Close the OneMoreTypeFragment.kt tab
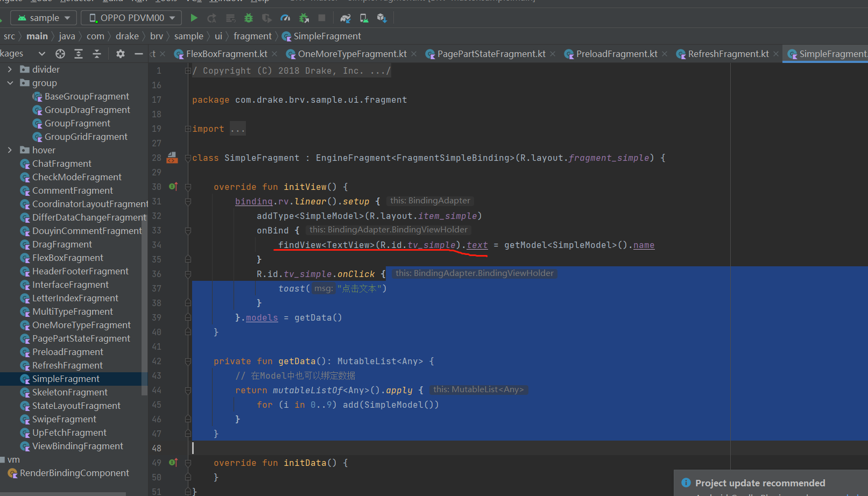 pos(414,54)
